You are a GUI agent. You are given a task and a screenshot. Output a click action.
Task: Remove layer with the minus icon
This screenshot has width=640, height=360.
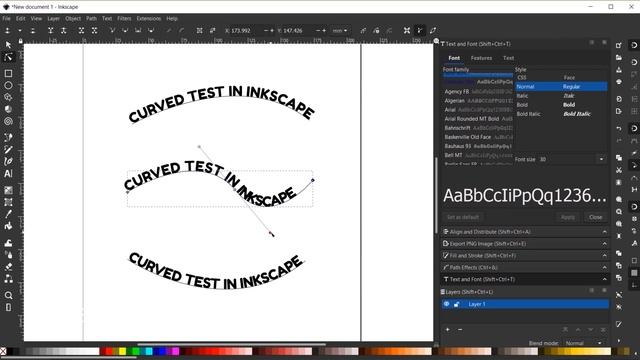460,329
